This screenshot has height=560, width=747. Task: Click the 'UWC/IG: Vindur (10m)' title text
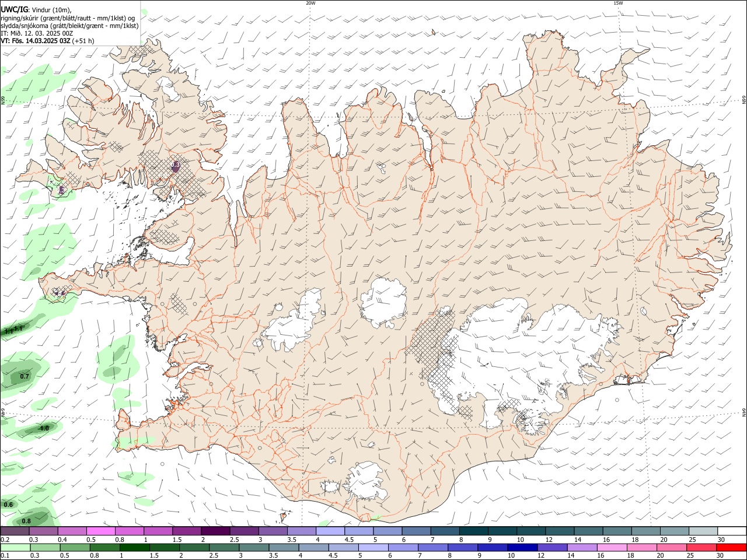(36, 10)
